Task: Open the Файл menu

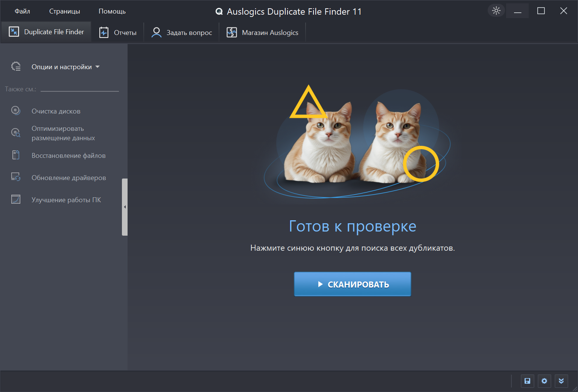Action: coord(22,11)
